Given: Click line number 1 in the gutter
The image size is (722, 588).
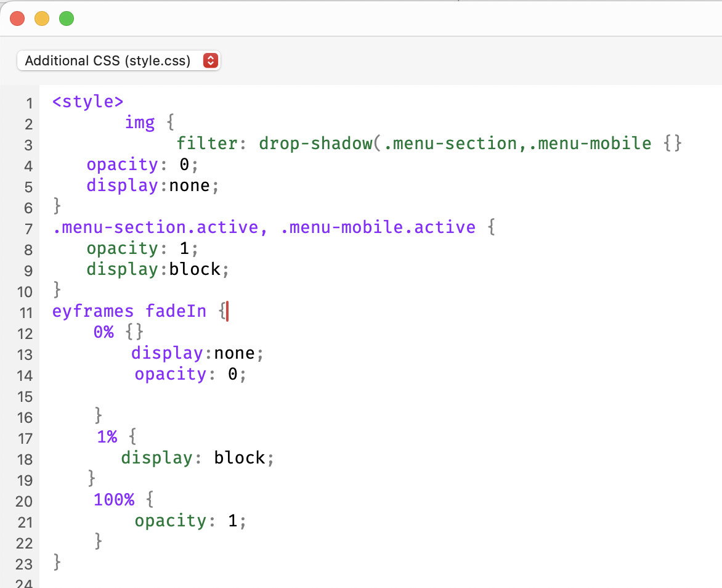Looking at the screenshot, I should click(28, 103).
